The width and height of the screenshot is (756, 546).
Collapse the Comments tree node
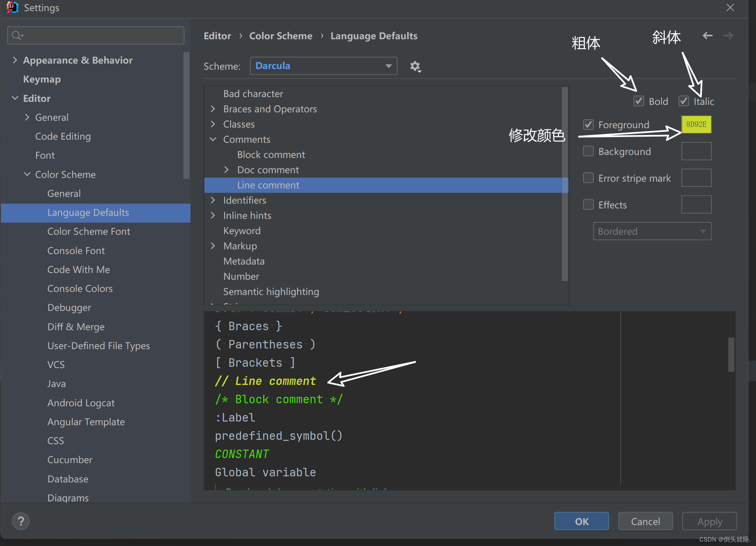click(213, 139)
